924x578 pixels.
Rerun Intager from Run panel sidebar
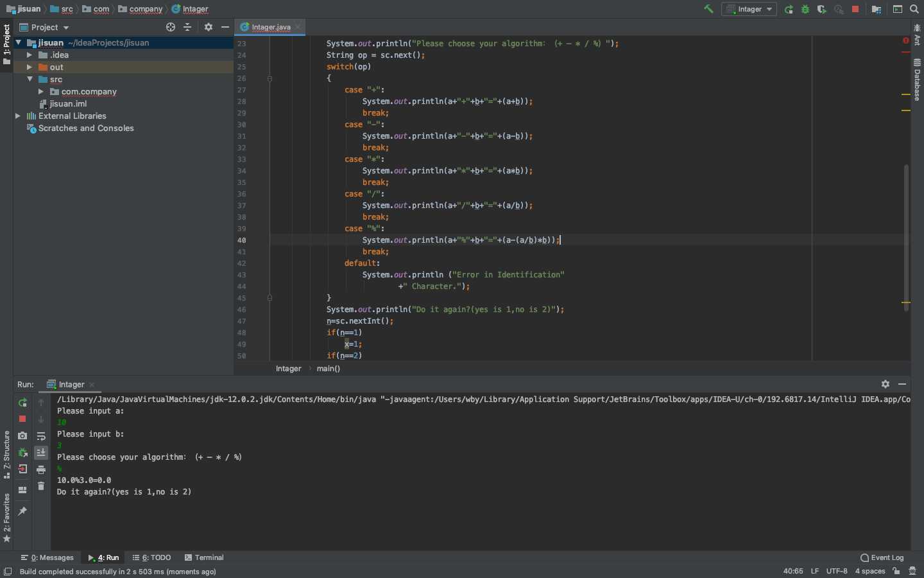pos(22,403)
